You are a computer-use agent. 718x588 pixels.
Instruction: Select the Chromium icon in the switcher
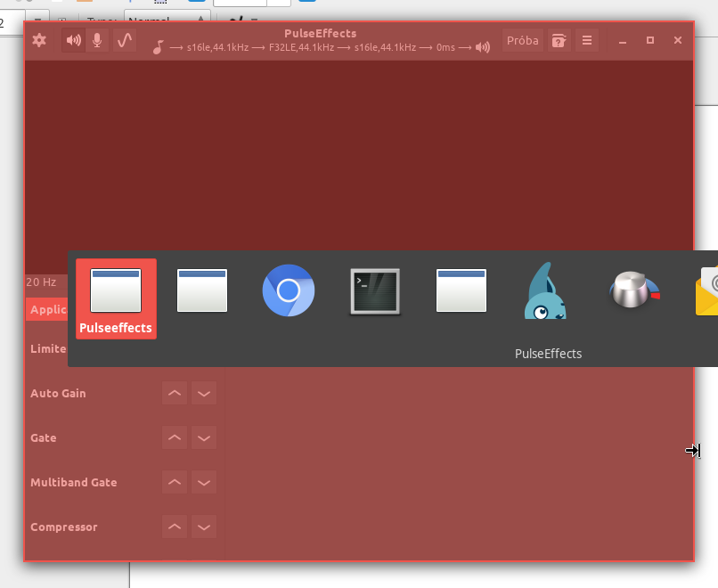(x=288, y=290)
